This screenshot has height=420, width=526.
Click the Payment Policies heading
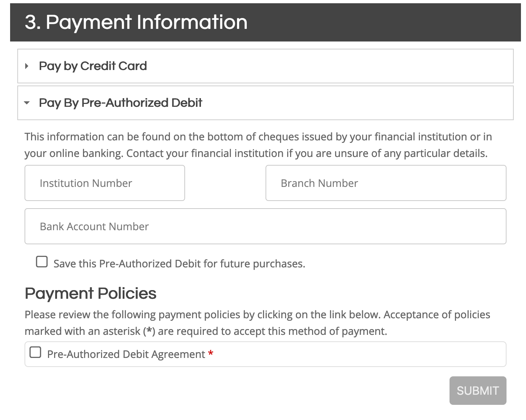click(x=90, y=293)
